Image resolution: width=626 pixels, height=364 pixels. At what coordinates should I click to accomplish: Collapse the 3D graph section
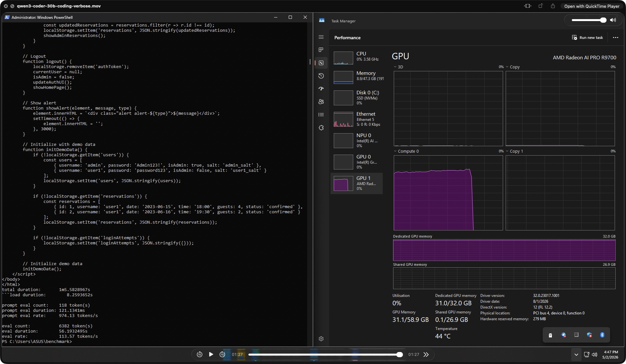click(x=395, y=67)
